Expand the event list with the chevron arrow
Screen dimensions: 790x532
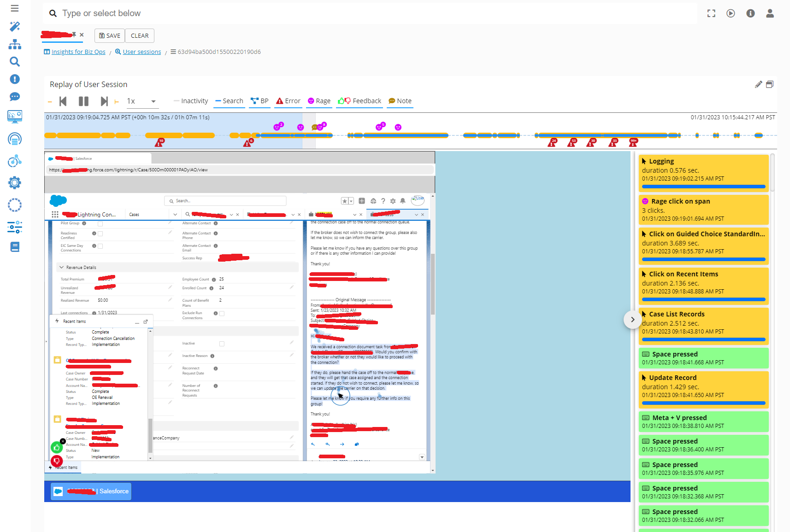(632, 320)
